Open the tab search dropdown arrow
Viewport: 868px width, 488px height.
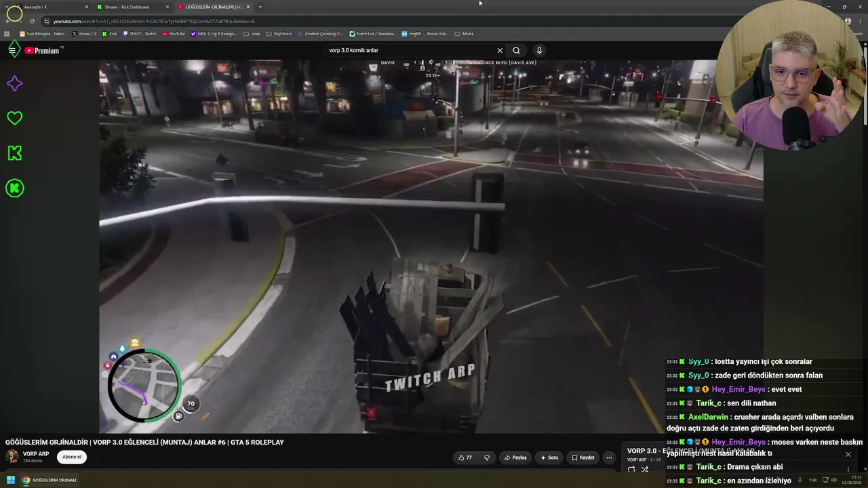point(7,7)
